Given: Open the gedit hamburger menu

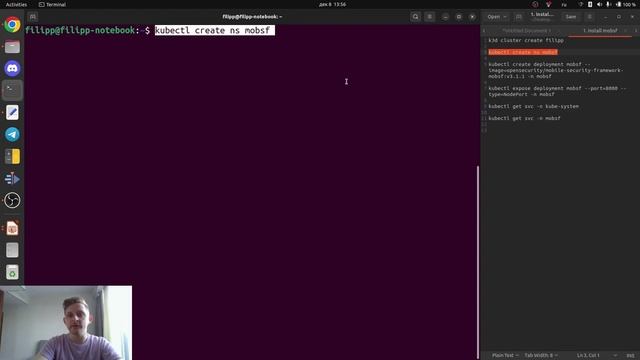Looking at the screenshot, I should coord(589,17).
